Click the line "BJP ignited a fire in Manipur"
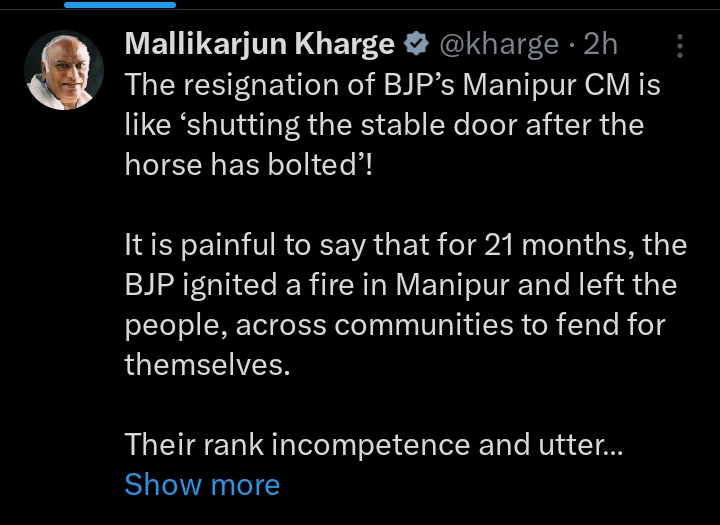 pos(400,285)
